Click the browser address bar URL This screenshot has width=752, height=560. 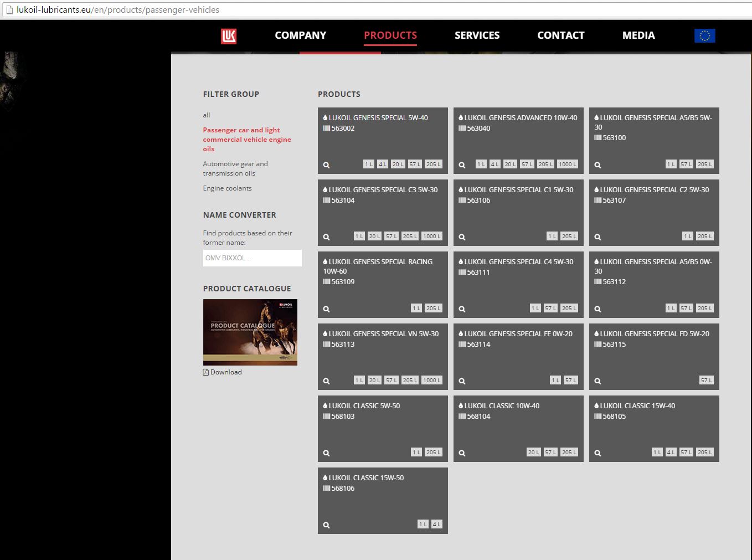pos(118,9)
